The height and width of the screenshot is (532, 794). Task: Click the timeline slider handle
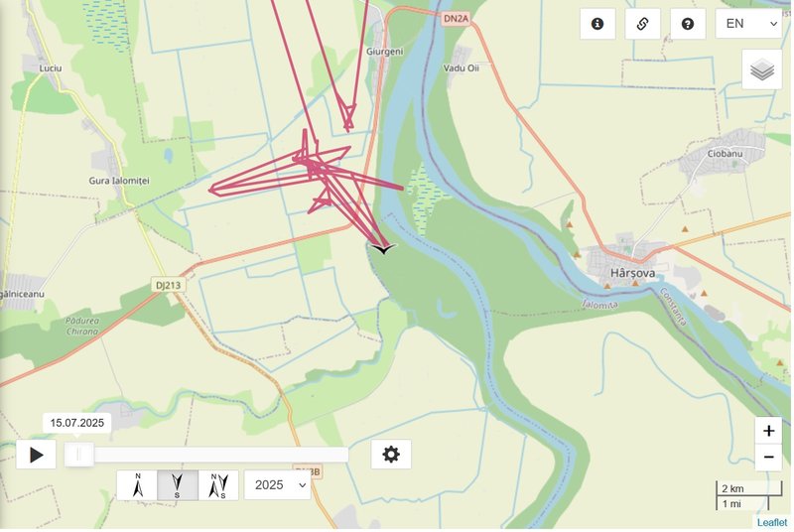coord(78,455)
